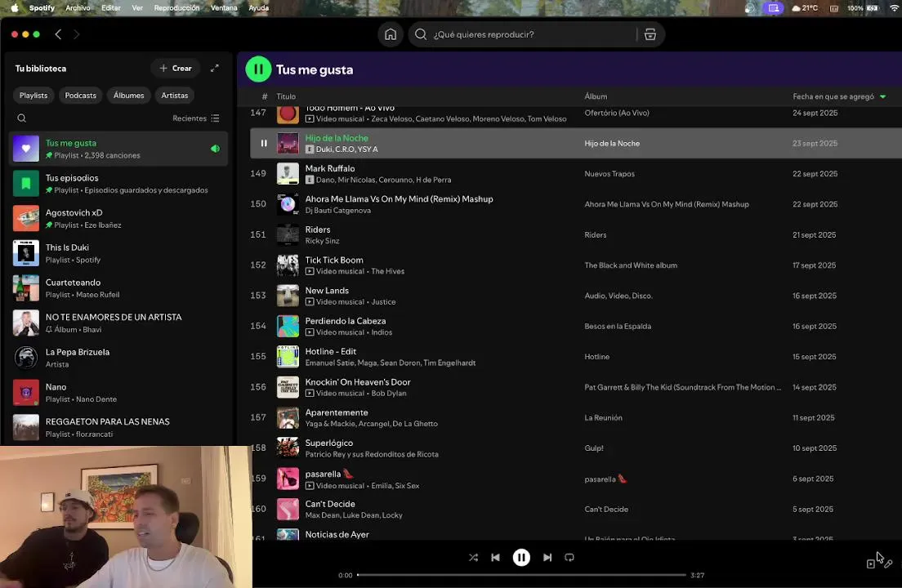Open The Black and White album link
The width and height of the screenshot is (902, 588).
click(631, 265)
